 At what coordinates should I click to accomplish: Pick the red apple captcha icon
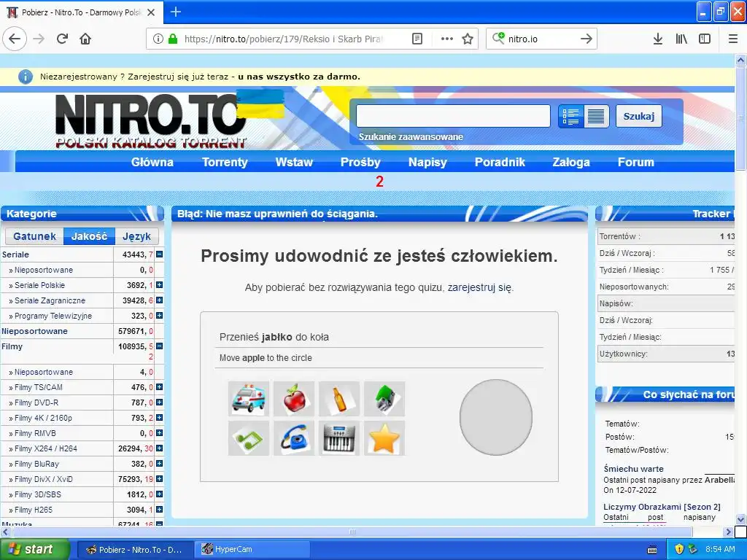[294, 399]
